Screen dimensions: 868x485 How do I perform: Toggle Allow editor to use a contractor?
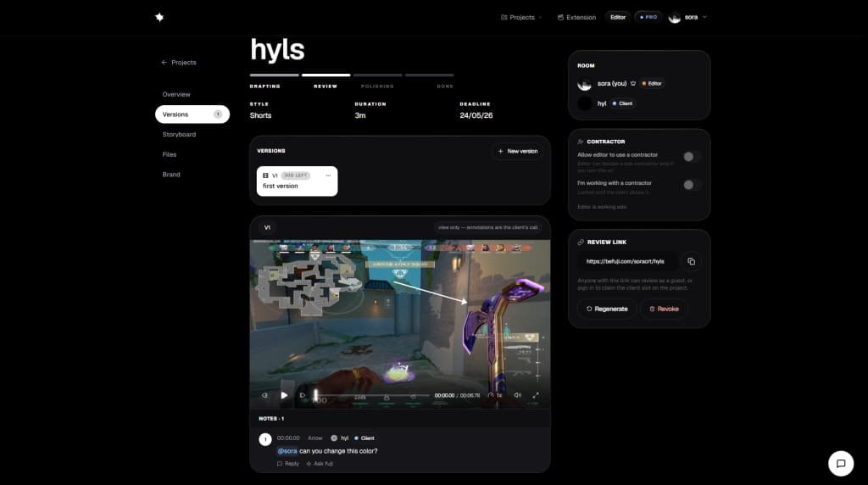click(x=692, y=157)
